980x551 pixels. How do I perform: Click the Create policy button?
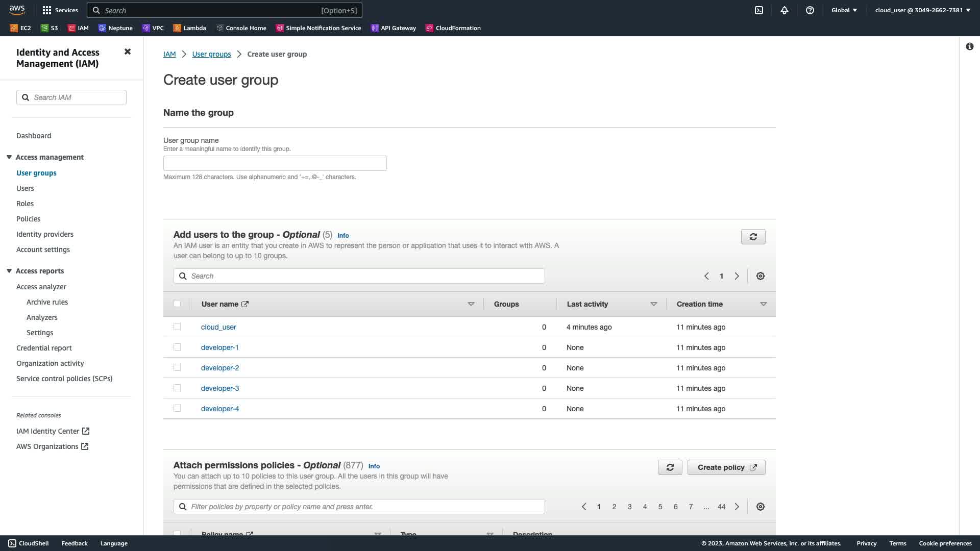point(726,467)
